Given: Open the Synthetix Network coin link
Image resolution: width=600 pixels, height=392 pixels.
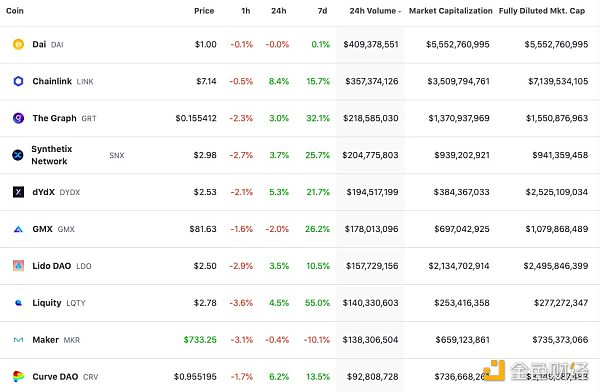Looking at the screenshot, I should [x=52, y=155].
